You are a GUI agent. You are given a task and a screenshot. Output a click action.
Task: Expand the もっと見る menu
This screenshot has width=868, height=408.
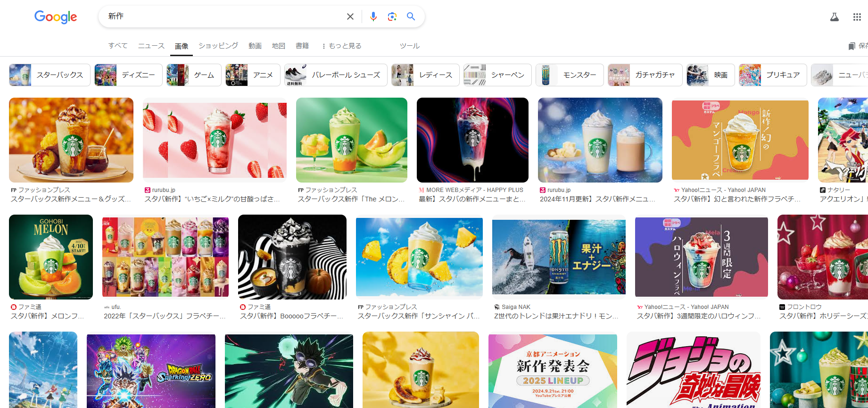click(x=342, y=46)
